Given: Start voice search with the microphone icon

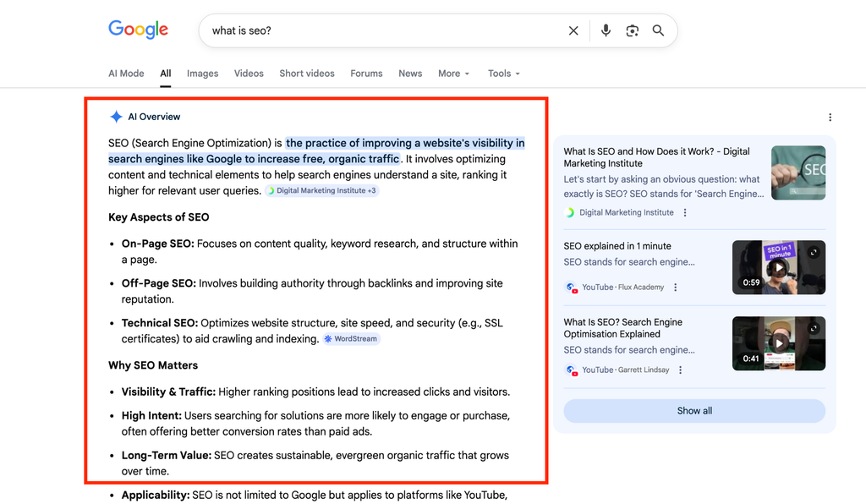Looking at the screenshot, I should [606, 30].
